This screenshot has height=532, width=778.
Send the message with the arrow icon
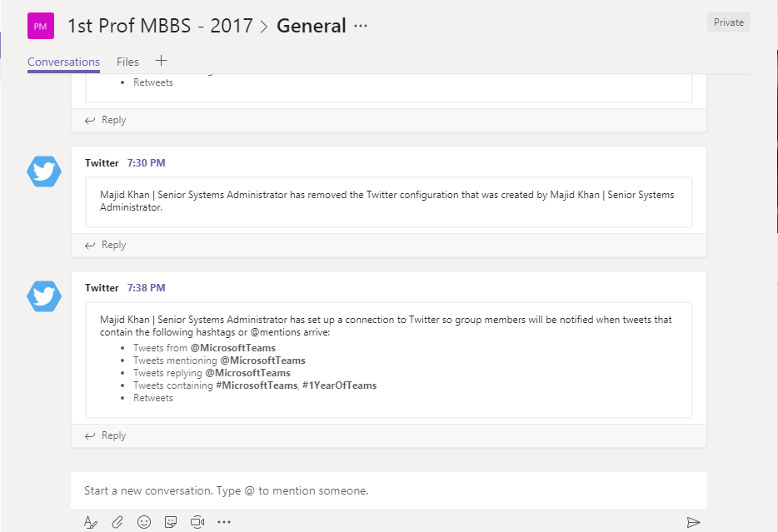pyautogui.click(x=693, y=522)
